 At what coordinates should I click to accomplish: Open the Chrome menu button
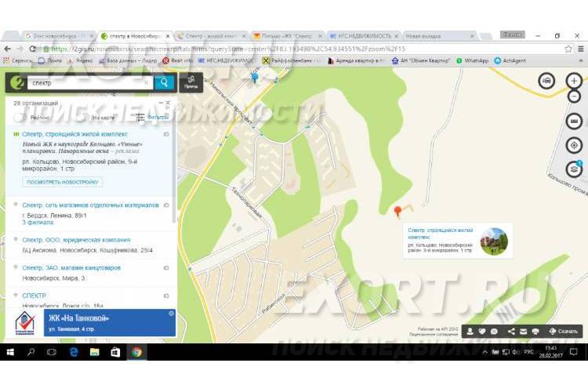tap(580, 49)
